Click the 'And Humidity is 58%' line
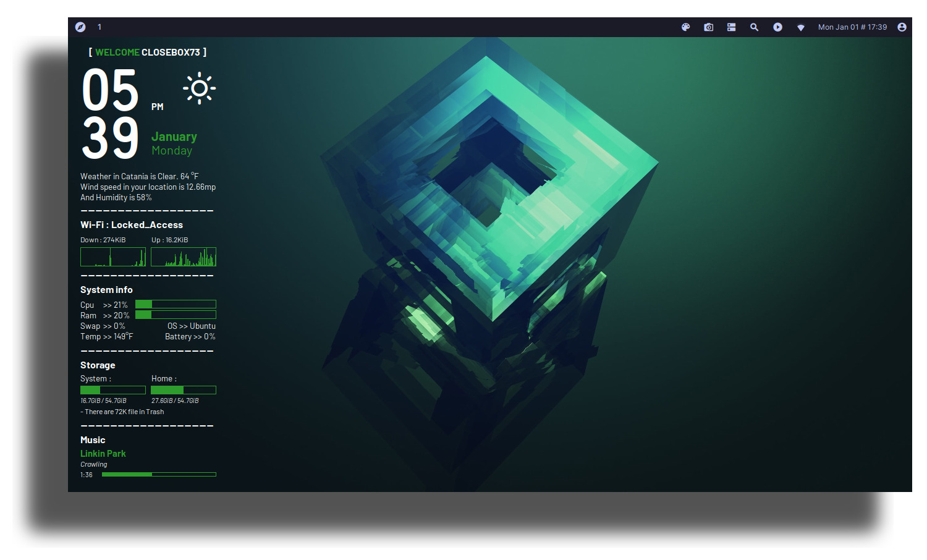The image size is (927, 560). coord(116,197)
